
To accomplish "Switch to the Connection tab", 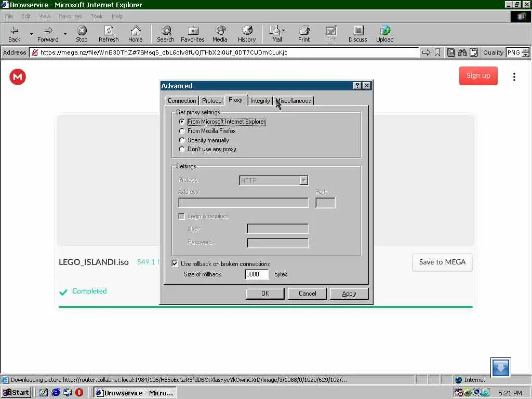I will [x=182, y=101].
